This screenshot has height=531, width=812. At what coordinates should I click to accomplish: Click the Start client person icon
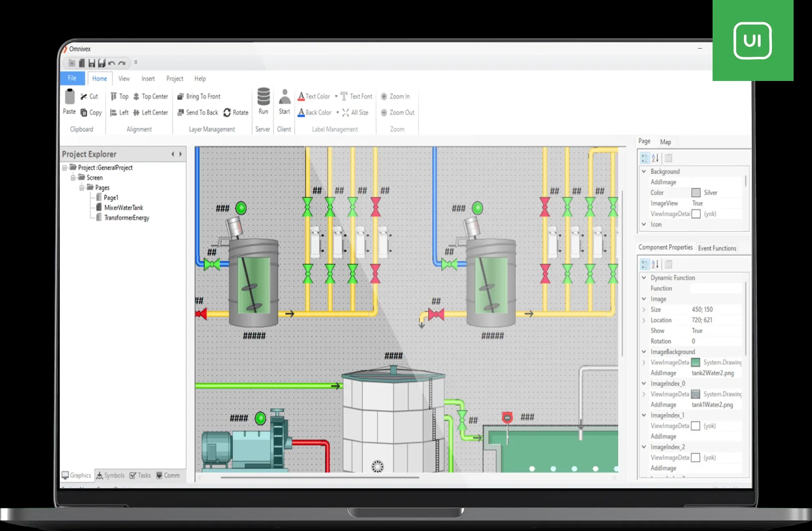[x=284, y=96]
